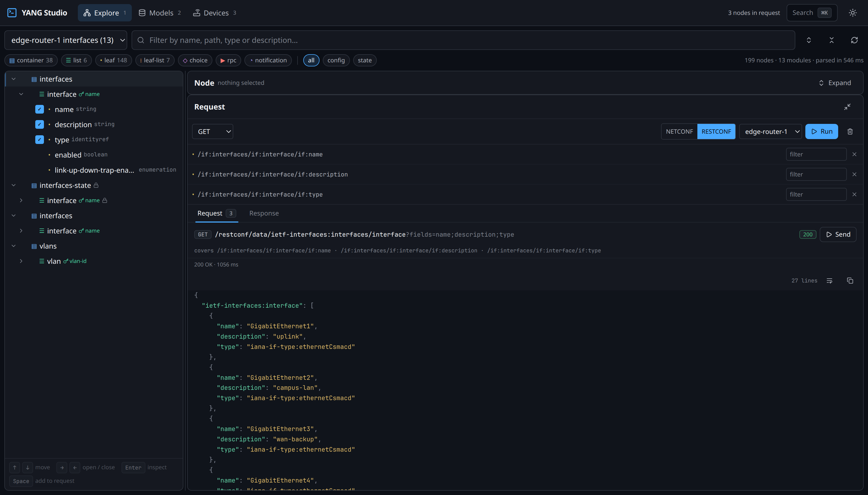This screenshot has height=495, width=868.
Task: Click the YANG Studio logo icon
Action: point(12,12)
